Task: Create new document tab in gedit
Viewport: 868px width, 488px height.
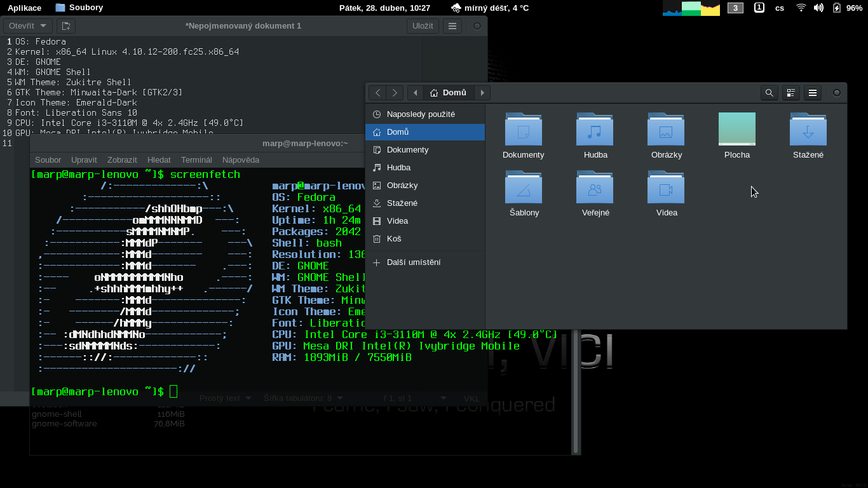Action: coord(65,26)
